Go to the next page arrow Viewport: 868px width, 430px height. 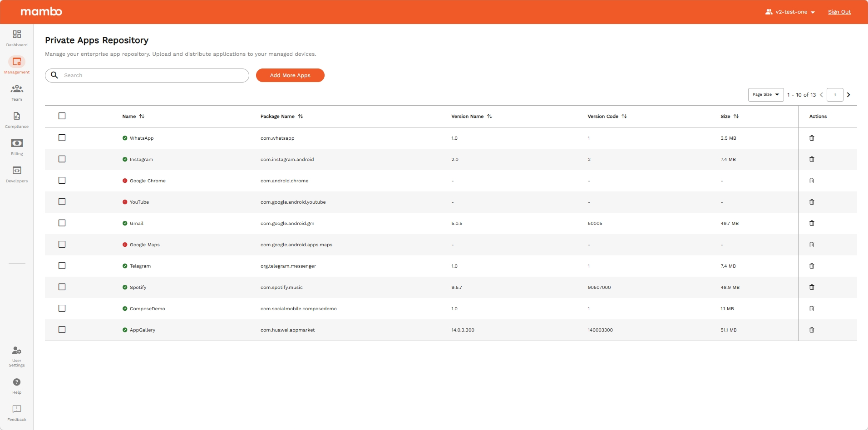pyautogui.click(x=848, y=95)
